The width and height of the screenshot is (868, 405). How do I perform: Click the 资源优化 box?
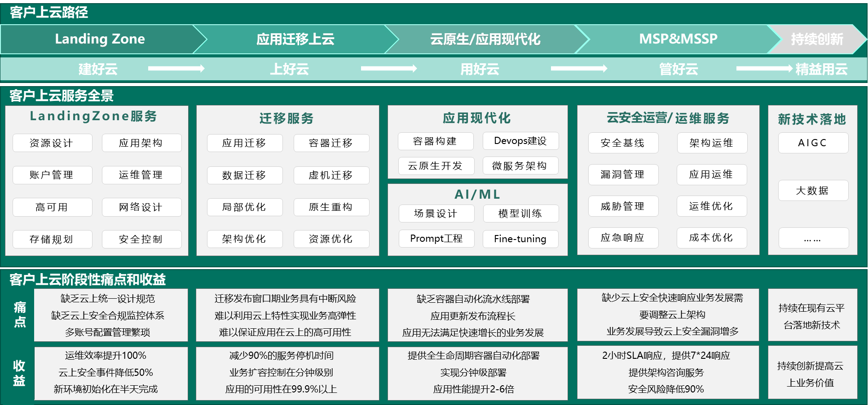[331, 239]
